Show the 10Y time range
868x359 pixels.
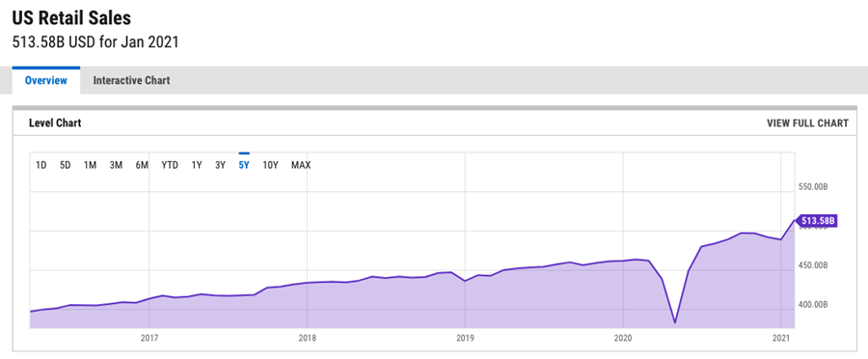[270, 165]
